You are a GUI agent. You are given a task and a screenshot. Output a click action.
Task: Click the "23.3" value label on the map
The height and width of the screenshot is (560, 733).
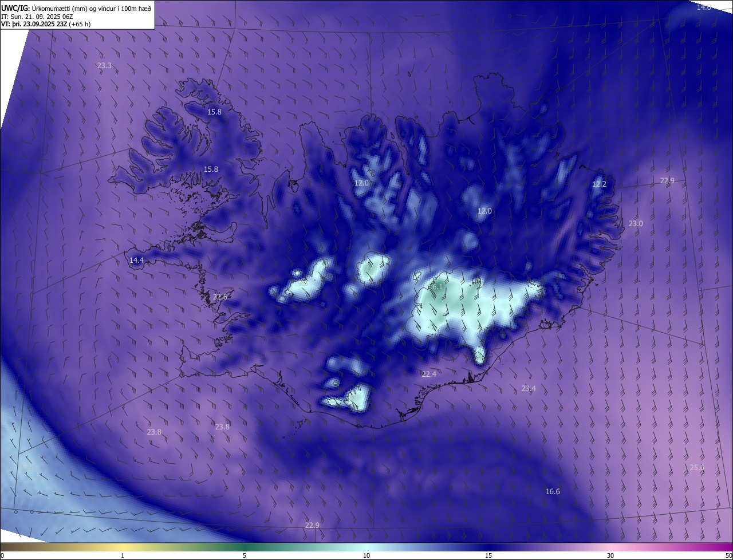(x=104, y=66)
